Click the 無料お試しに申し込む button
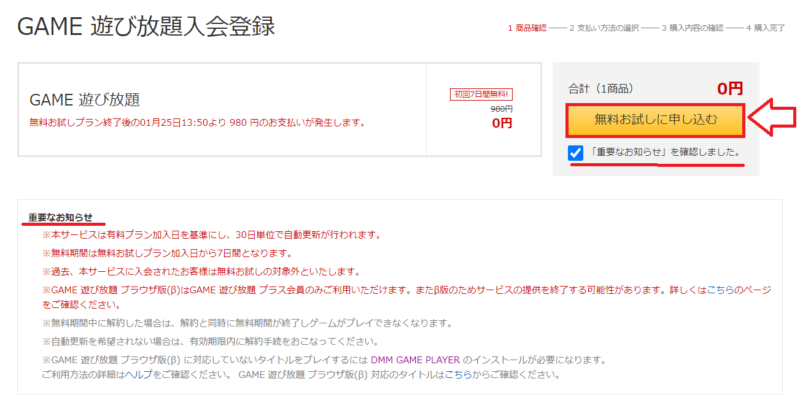Viewport: 800px width, 408px height. click(655, 120)
